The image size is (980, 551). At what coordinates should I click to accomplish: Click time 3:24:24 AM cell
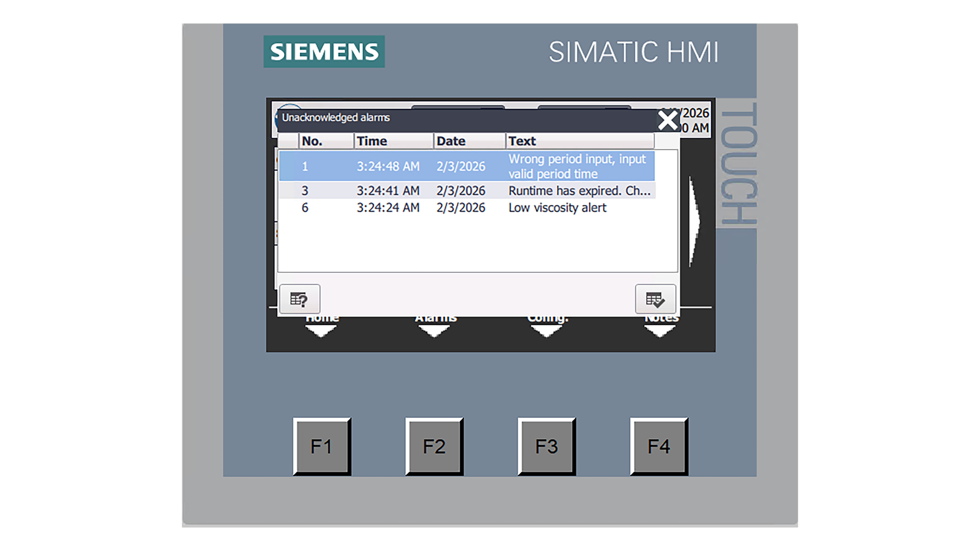coord(388,207)
